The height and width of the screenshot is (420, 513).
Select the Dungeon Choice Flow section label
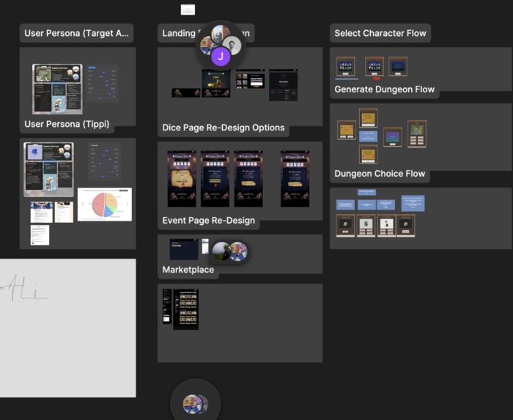[380, 174]
